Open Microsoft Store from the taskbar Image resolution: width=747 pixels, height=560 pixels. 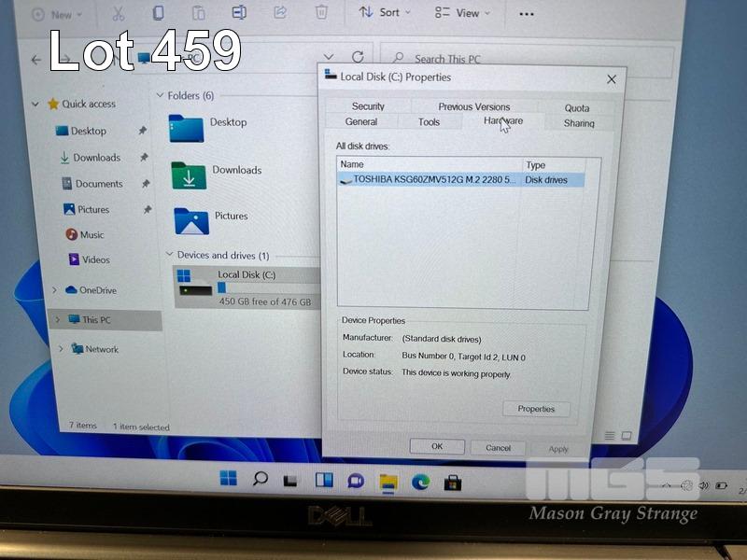point(453,482)
